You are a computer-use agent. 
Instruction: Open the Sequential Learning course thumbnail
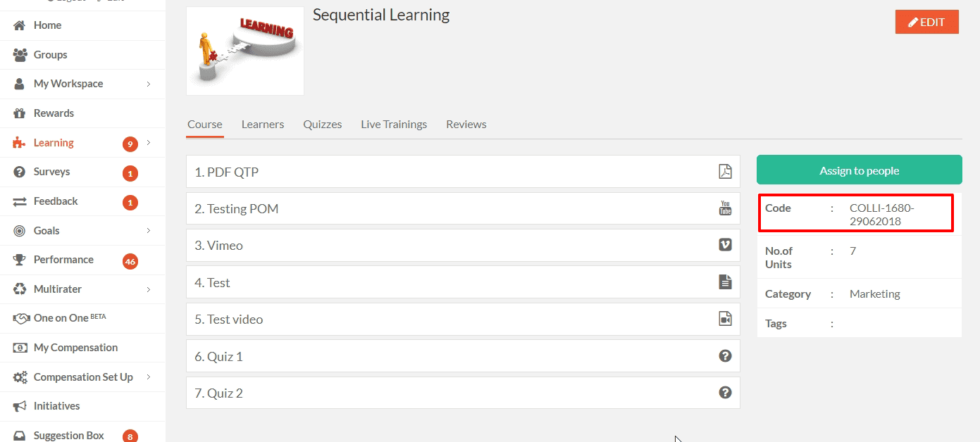point(245,51)
